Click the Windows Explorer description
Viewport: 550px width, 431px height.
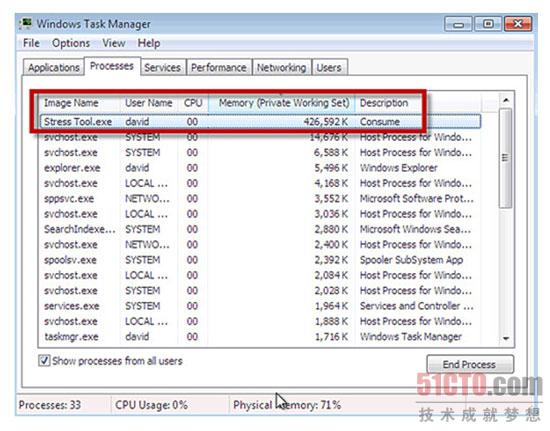point(398,168)
